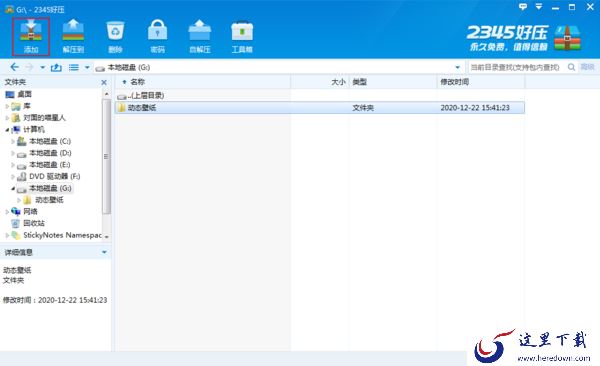The image size is (600, 366).
Task: Click the 删除 delete recycle-bin icon
Action: (x=115, y=36)
